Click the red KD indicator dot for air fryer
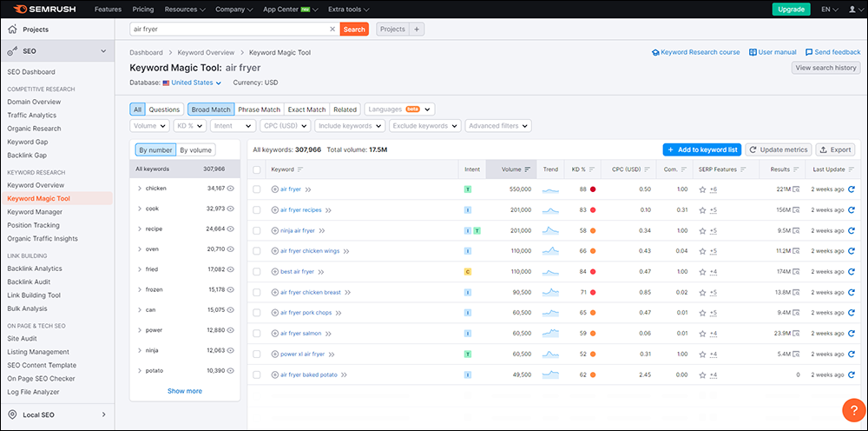The height and width of the screenshot is (431, 868). 593,189
